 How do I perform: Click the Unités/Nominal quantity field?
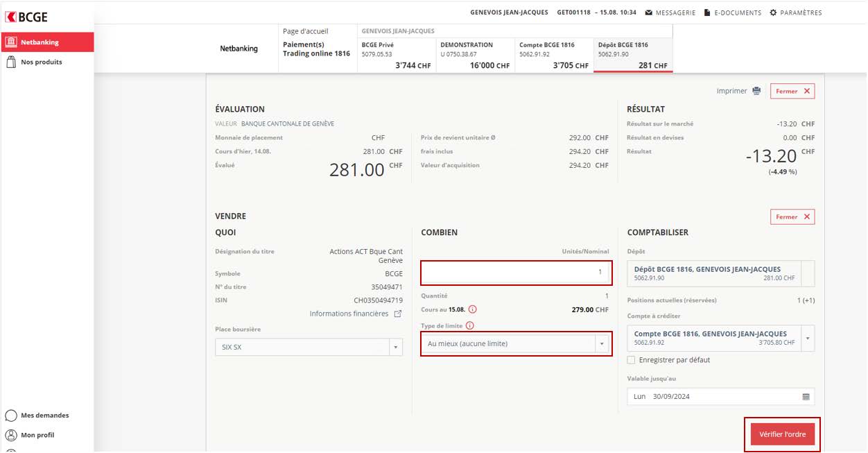point(516,272)
